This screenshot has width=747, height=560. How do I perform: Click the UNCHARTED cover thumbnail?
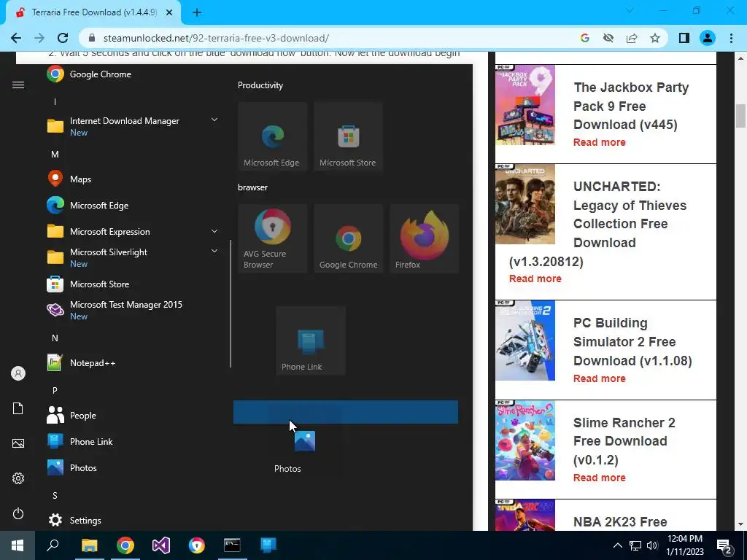pyautogui.click(x=525, y=204)
